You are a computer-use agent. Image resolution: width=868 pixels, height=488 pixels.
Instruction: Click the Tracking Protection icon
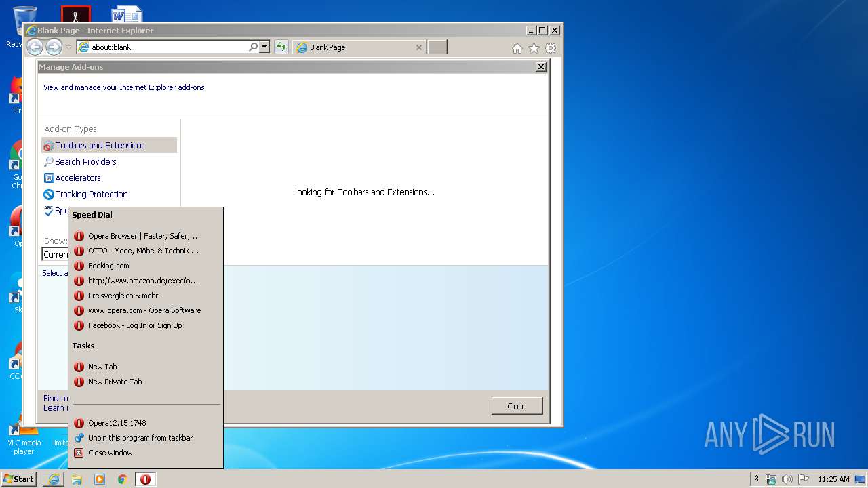pyautogui.click(x=48, y=194)
